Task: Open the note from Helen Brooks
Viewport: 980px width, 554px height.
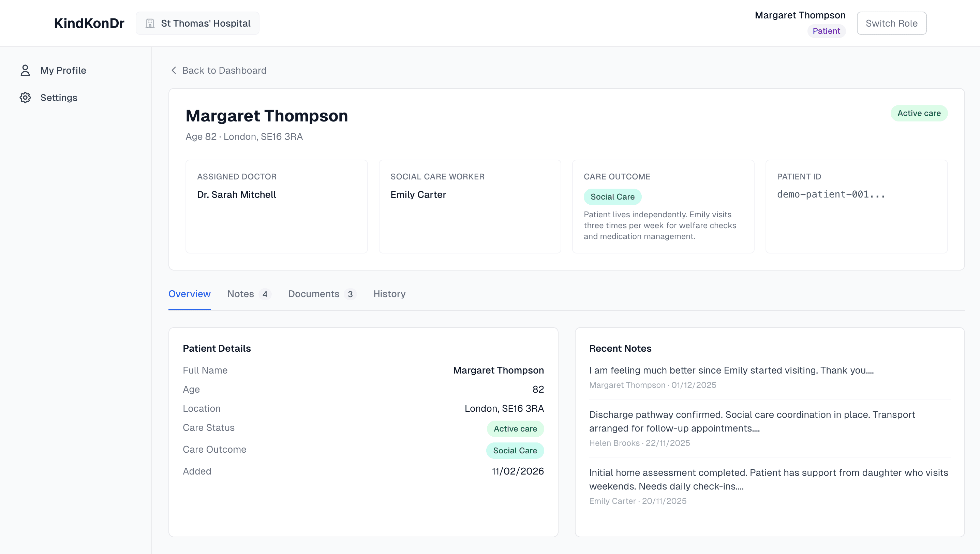Action: pyautogui.click(x=752, y=422)
